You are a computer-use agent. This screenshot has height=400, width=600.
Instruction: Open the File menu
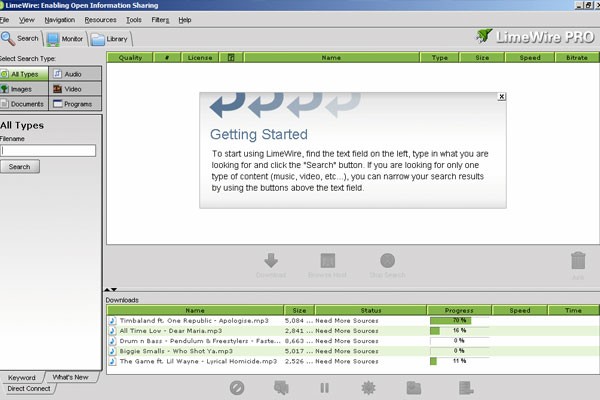(x=5, y=20)
